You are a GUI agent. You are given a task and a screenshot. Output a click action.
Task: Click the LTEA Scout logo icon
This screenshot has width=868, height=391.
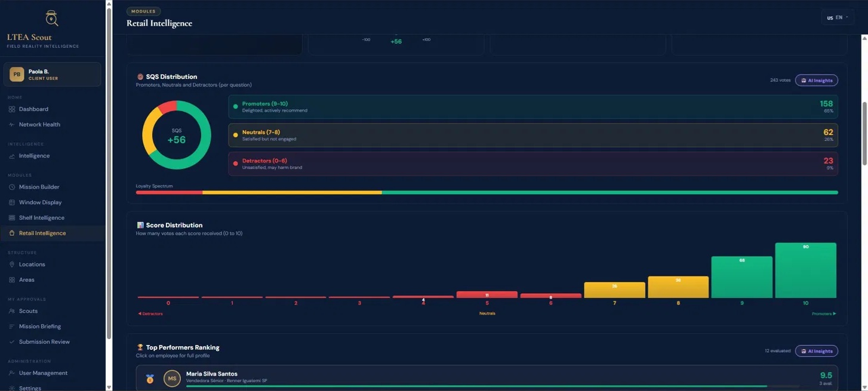[x=52, y=19]
